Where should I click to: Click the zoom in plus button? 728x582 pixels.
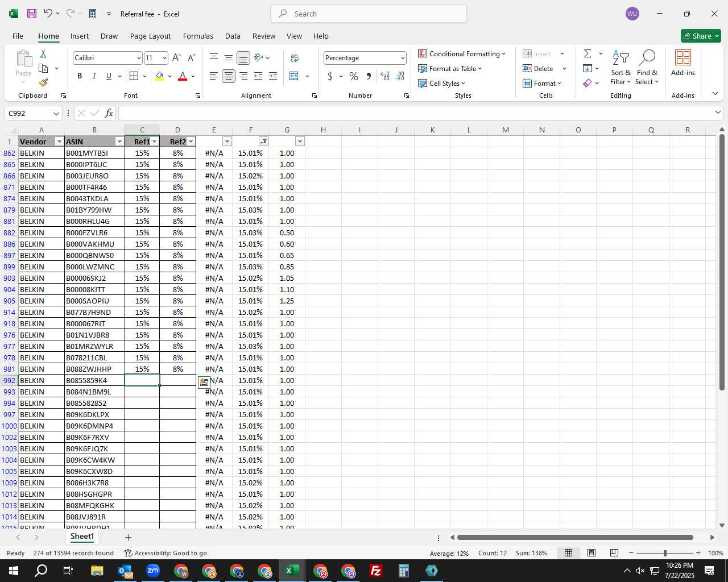coord(698,553)
